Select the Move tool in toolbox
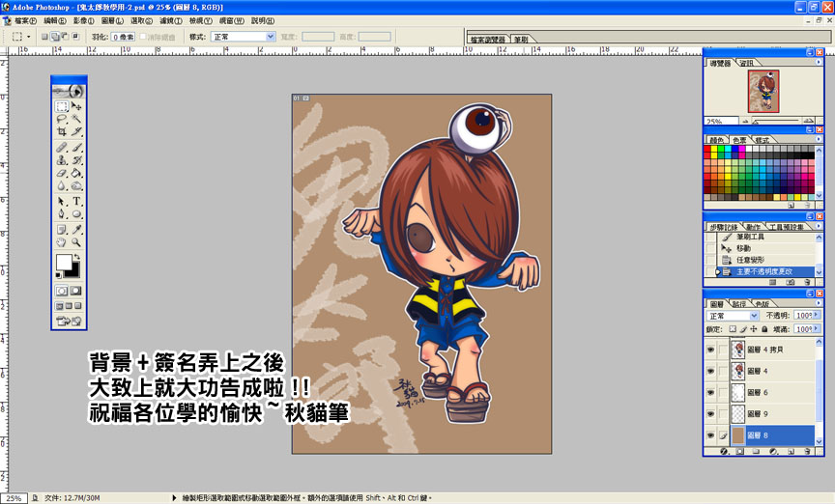 click(76, 106)
